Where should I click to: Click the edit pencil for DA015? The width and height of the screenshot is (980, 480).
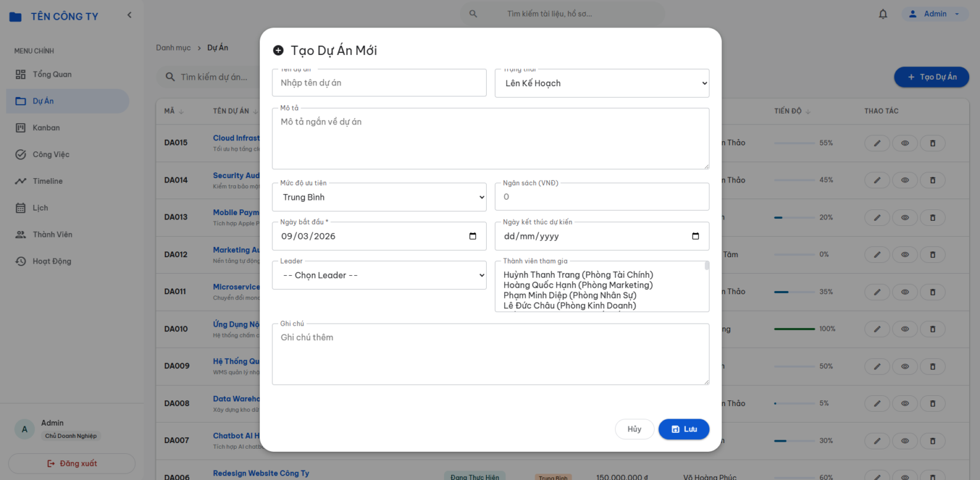point(877,143)
